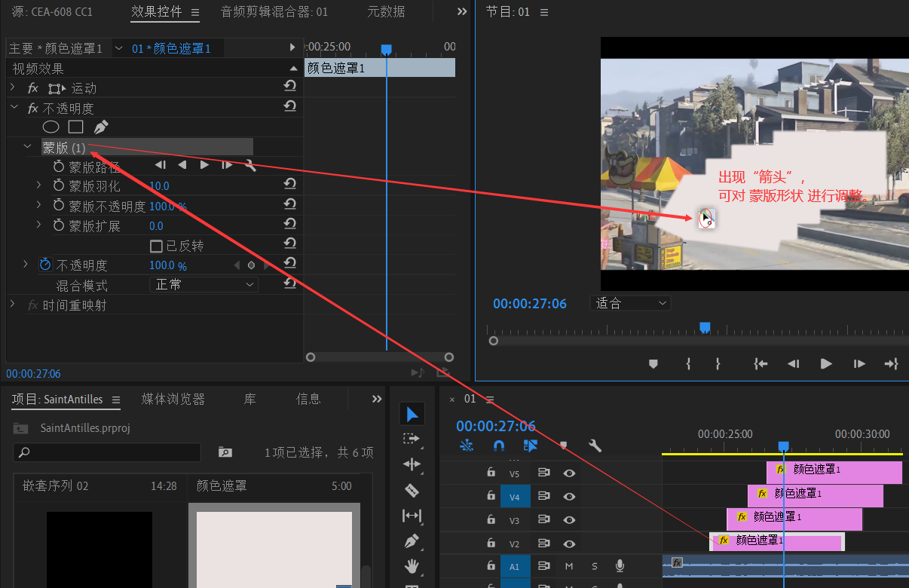Screen dimensions: 909x588
Task: Track selected mask backward one frame
Action: point(161,165)
